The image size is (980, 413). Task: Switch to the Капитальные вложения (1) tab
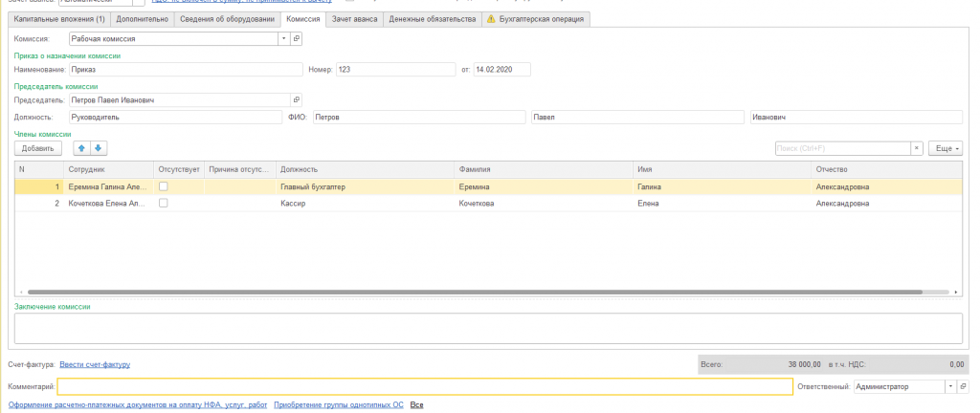[60, 19]
